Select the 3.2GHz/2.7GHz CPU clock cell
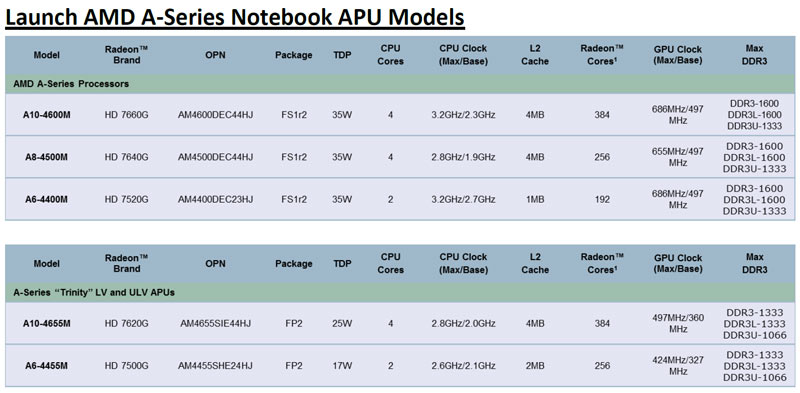Viewport: 800px width, 393px height. click(463, 199)
